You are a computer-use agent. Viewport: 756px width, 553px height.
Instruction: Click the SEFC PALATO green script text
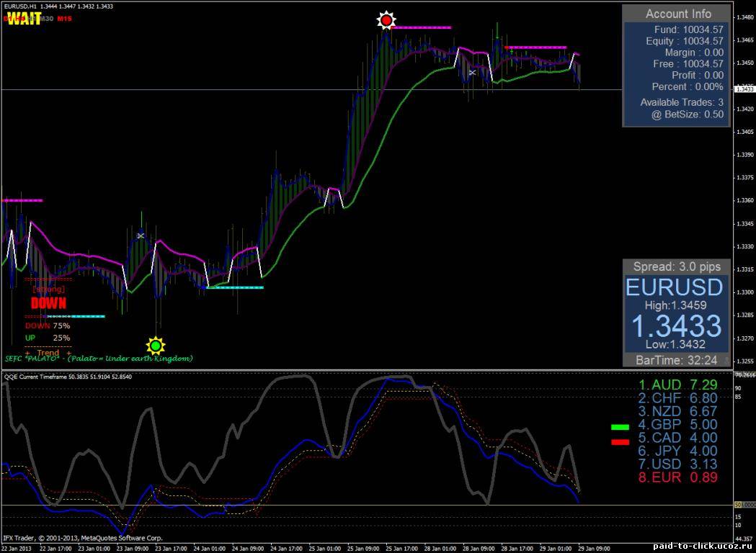click(x=99, y=359)
